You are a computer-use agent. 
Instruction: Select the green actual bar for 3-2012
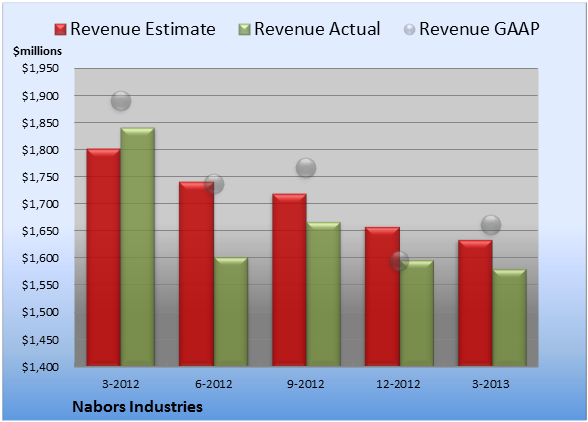[137, 247]
